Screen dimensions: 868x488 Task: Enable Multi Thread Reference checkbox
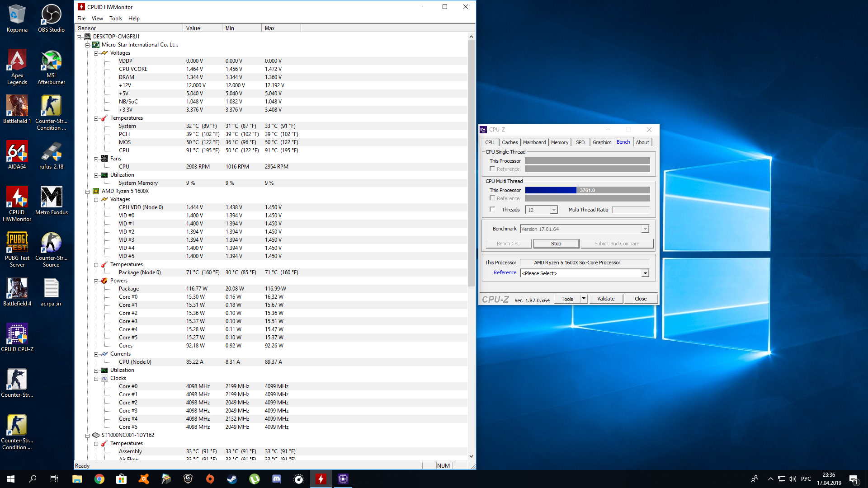(492, 198)
